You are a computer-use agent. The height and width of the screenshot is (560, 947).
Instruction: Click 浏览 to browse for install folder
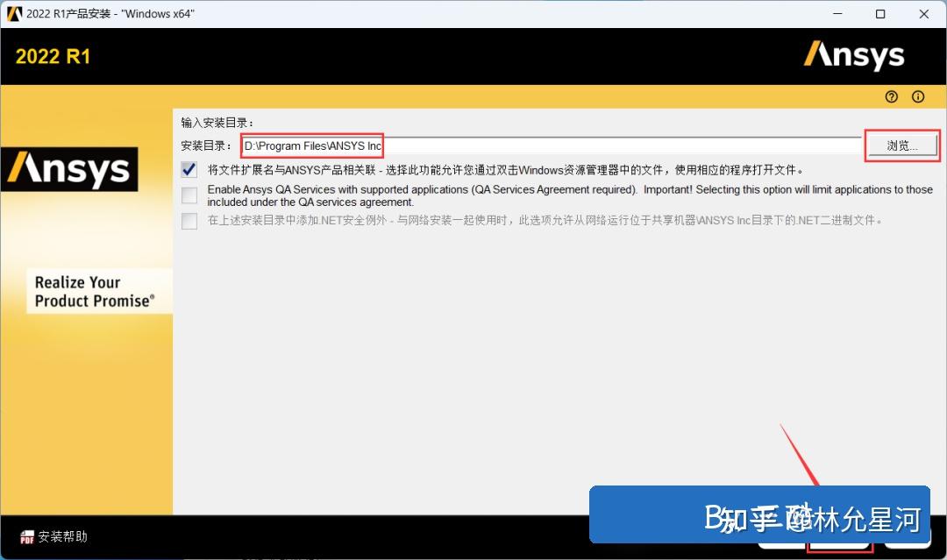(x=901, y=145)
